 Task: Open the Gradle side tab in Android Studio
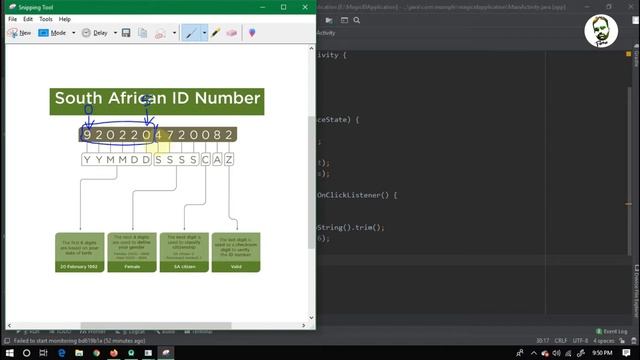point(636,57)
